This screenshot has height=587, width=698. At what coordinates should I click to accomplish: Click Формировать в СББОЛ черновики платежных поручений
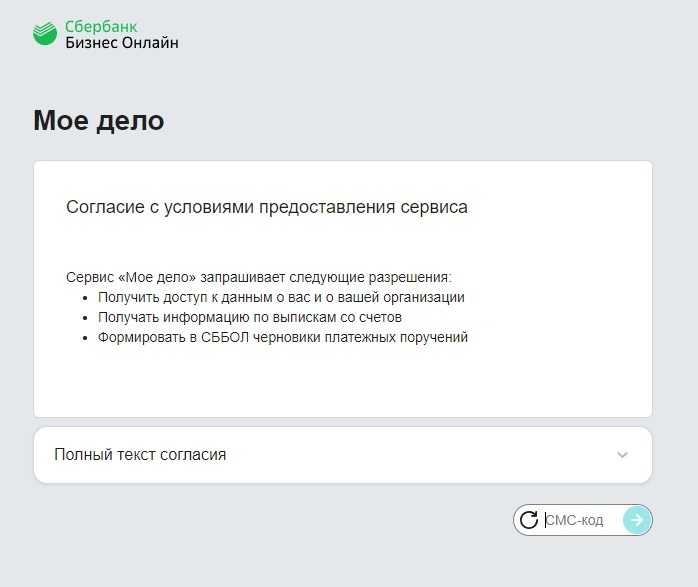[283, 337]
